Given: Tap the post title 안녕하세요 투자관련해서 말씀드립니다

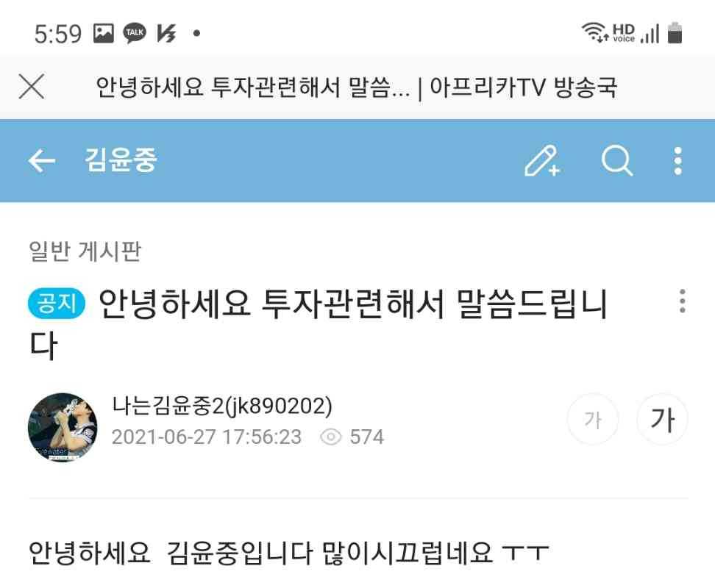Looking at the screenshot, I should pyautogui.click(x=318, y=323).
